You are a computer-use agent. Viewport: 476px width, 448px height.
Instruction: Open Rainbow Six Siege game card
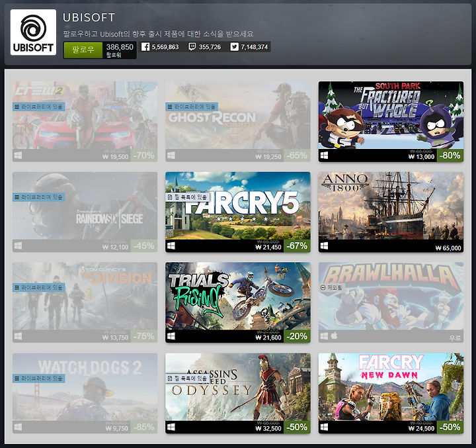(85, 212)
